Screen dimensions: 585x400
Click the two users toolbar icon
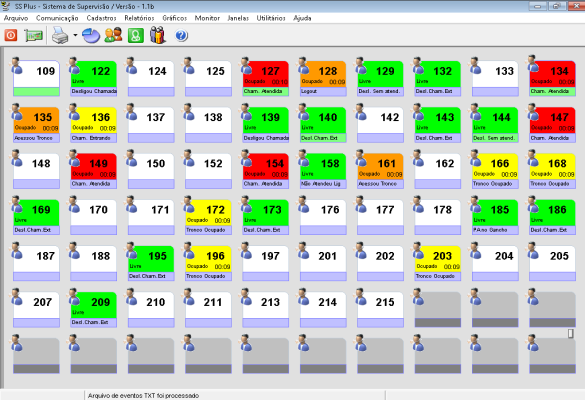click(113, 35)
